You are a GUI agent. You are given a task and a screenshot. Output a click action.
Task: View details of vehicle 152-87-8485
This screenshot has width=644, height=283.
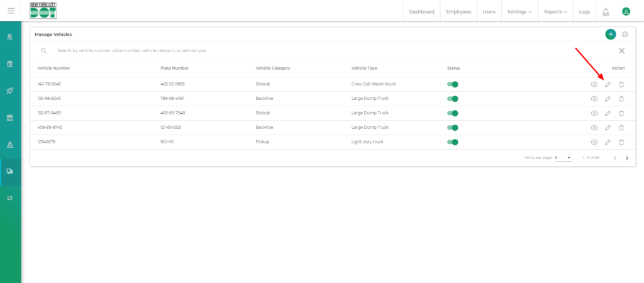click(x=594, y=113)
